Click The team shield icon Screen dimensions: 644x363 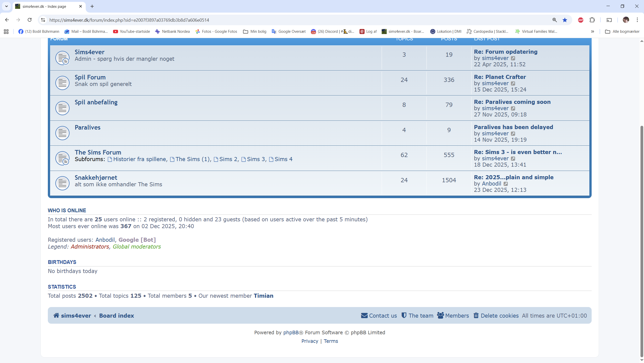404,315
